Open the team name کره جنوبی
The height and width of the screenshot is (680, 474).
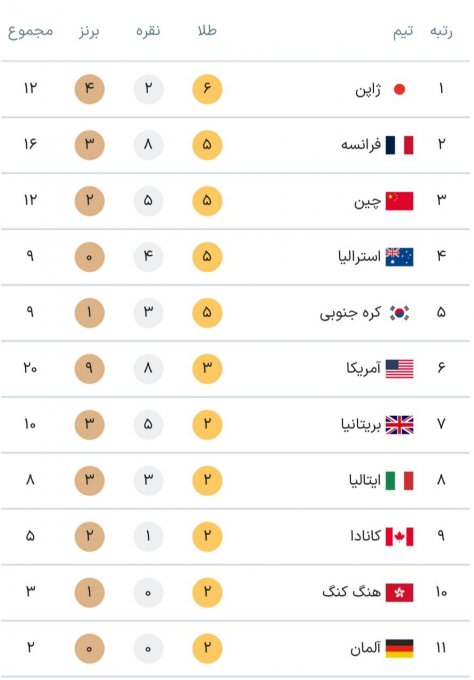(350, 313)
